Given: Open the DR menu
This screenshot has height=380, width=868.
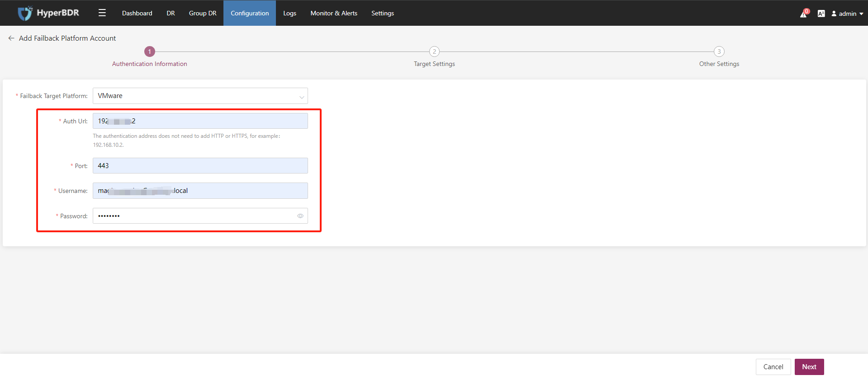Looking at the screenshot, I should 171,13.
